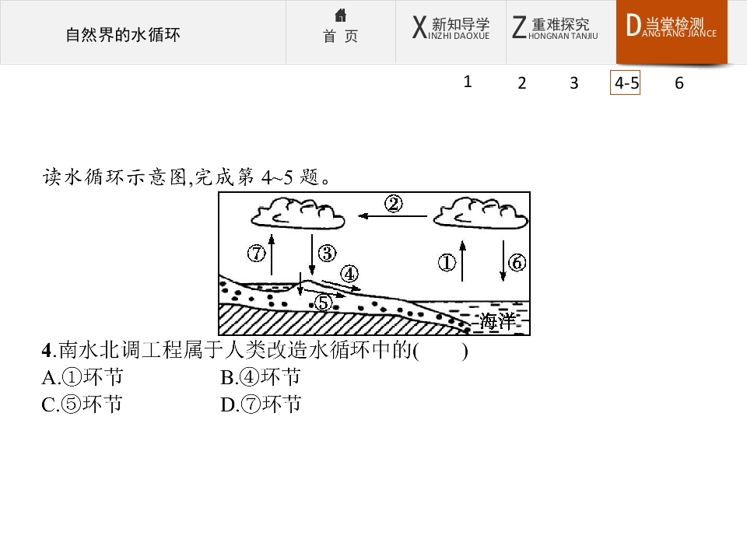Click the cloud drawn above the land
The image size is (747, 560).
click(x=298, y=213)
